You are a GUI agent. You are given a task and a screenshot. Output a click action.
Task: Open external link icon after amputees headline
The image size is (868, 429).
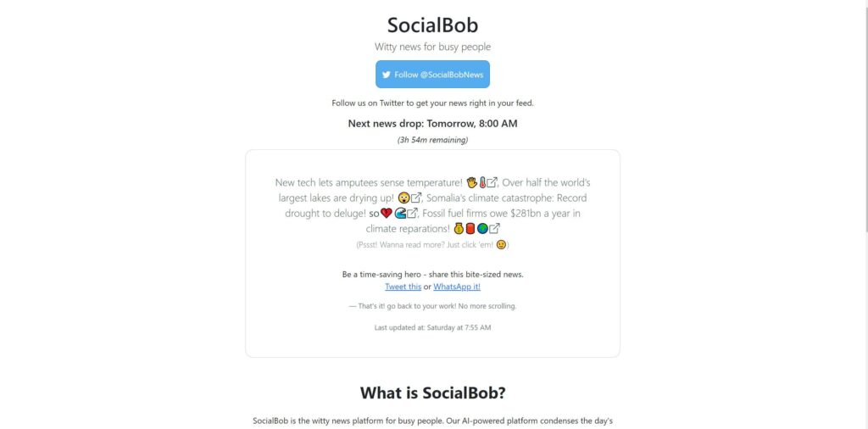click(x=492, y=182)
